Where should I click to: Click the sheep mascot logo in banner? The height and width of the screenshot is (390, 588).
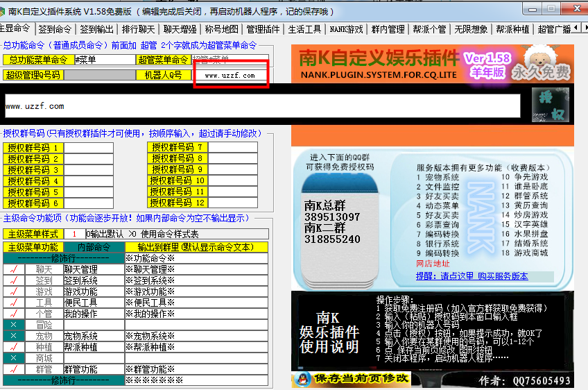point(539,58)
